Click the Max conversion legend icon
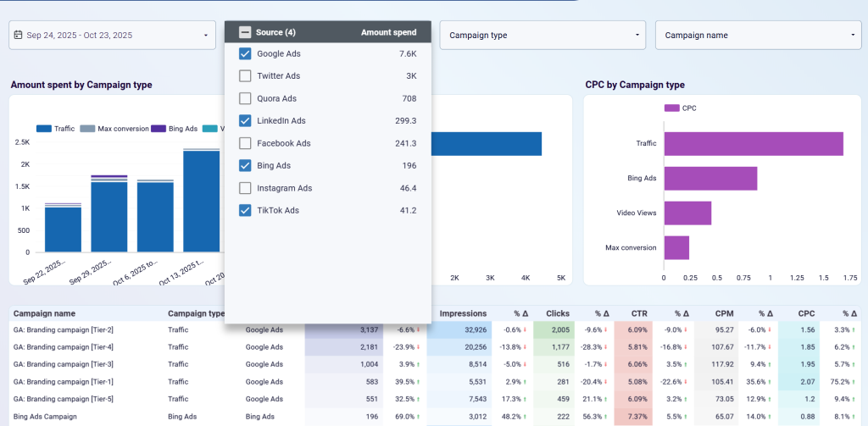 tap(87, 129)
